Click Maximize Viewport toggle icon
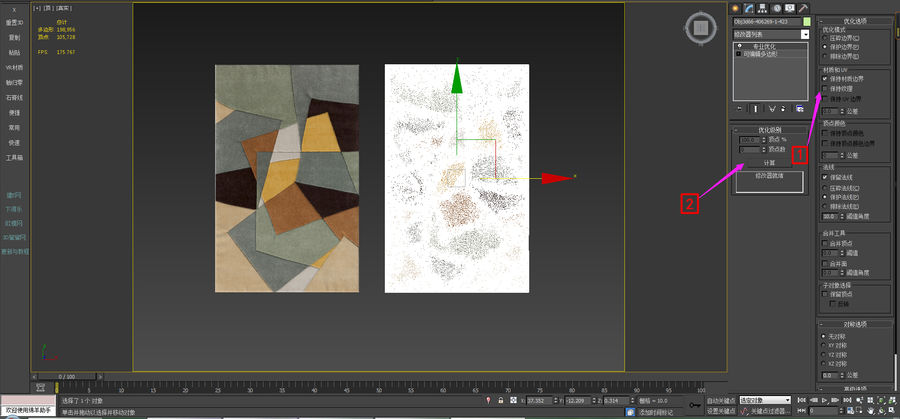The image size is (900, 419). (x=893, y=410)
